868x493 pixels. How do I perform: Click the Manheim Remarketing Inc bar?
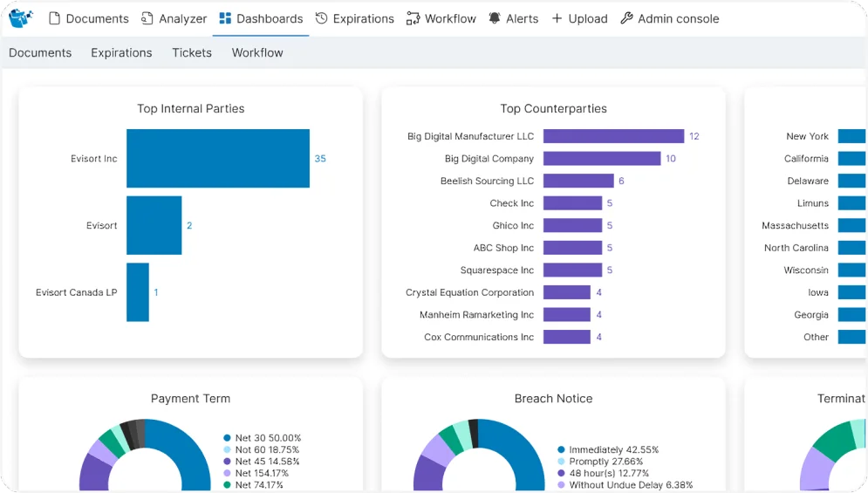tap(567, 315)
